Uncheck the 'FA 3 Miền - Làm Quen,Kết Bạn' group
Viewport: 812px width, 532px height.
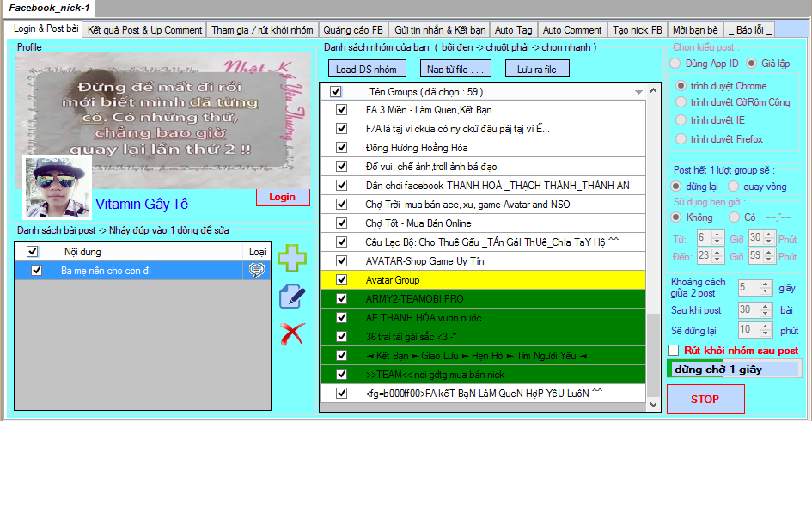(341, 110)
